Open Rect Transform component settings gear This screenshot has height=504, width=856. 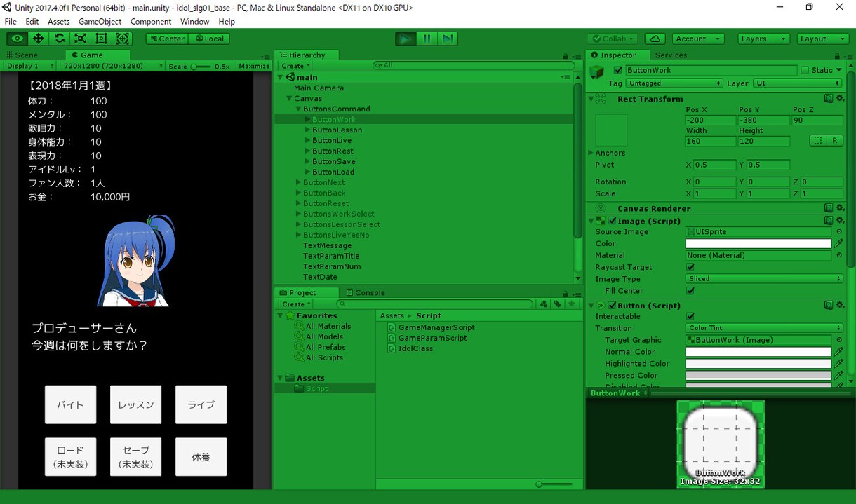click(841, 99)
